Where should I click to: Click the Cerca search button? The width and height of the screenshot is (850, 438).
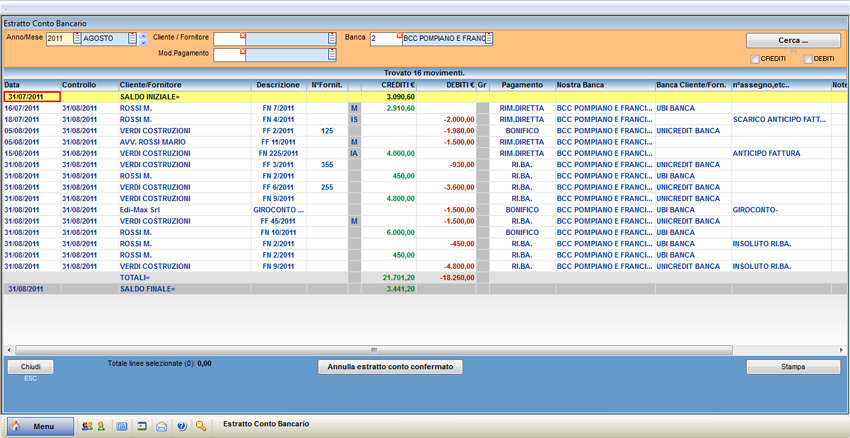pyautogui.click(x=792, y=41)
